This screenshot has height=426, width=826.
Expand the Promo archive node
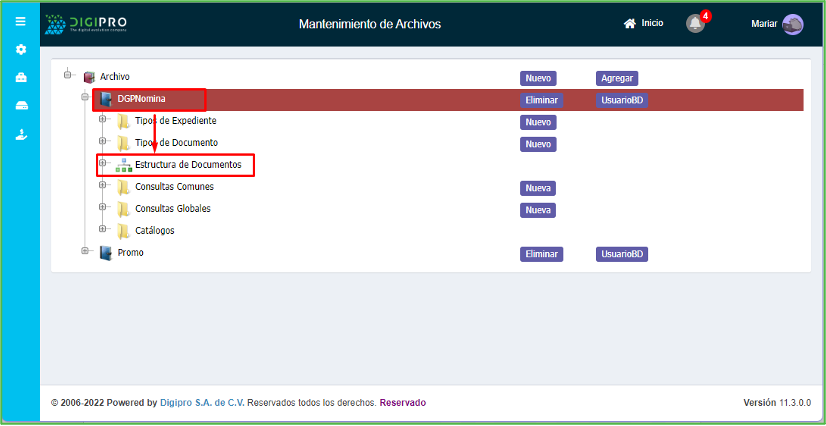pyautogui.click(x=85, y=252)
